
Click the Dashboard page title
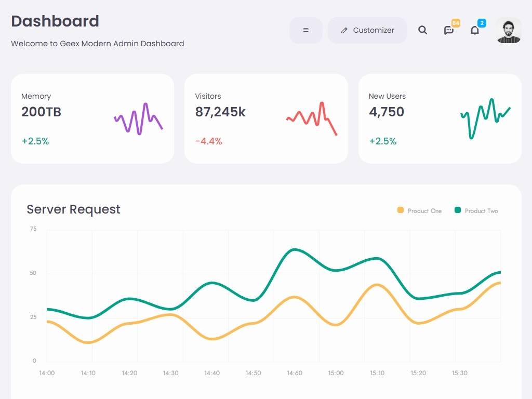click(x=55, y=21)
